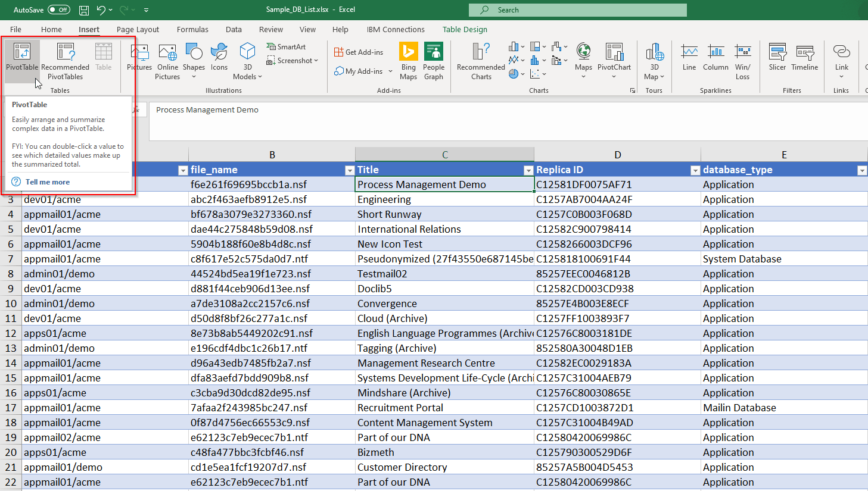Open the Title column filter dropdown

click(x=528, y=170)
